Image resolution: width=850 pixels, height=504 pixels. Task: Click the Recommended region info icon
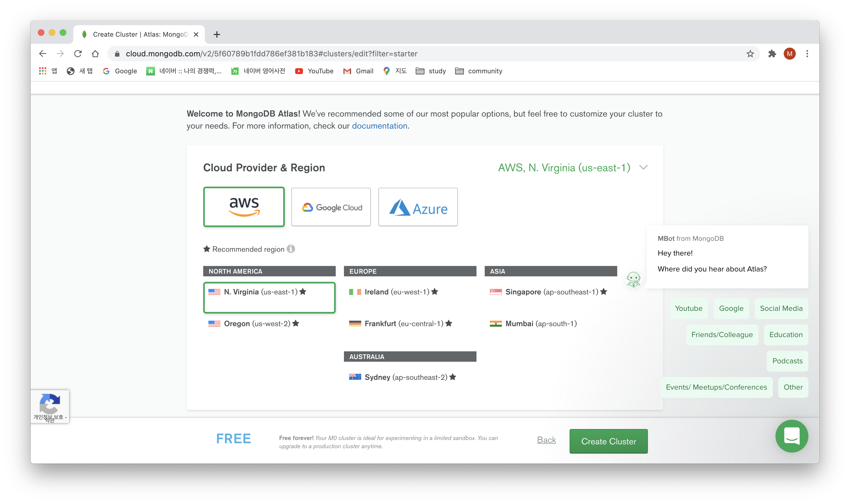(291, 249)
